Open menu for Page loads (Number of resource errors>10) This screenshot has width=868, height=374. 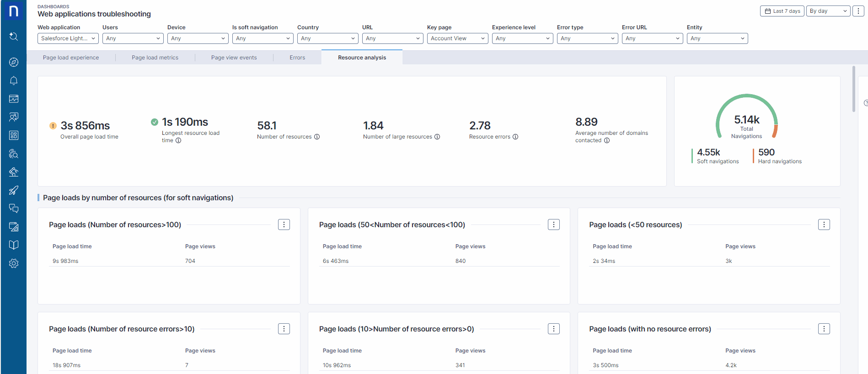point(284,329)
